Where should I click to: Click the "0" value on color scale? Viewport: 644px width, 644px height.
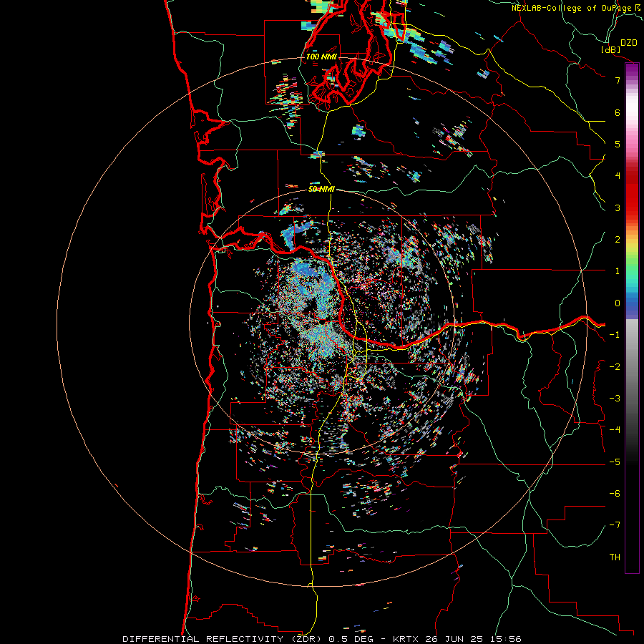point(618,303)
